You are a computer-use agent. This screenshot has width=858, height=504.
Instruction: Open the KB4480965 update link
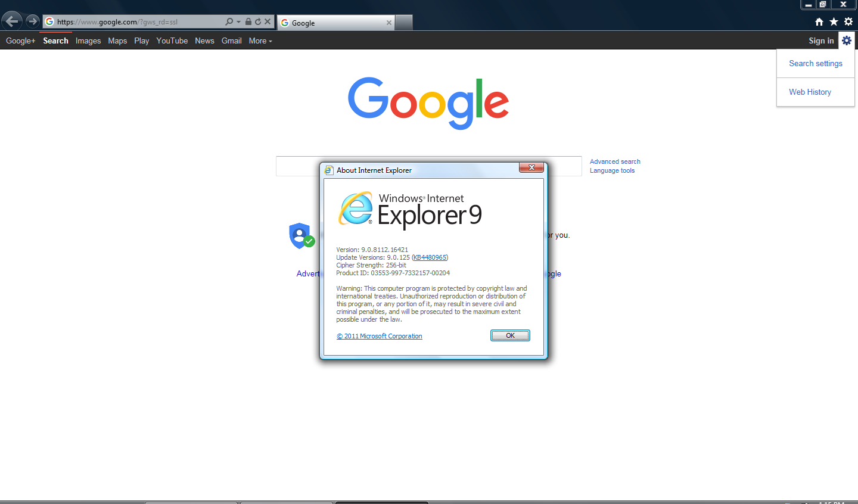(x=430, y=257)
